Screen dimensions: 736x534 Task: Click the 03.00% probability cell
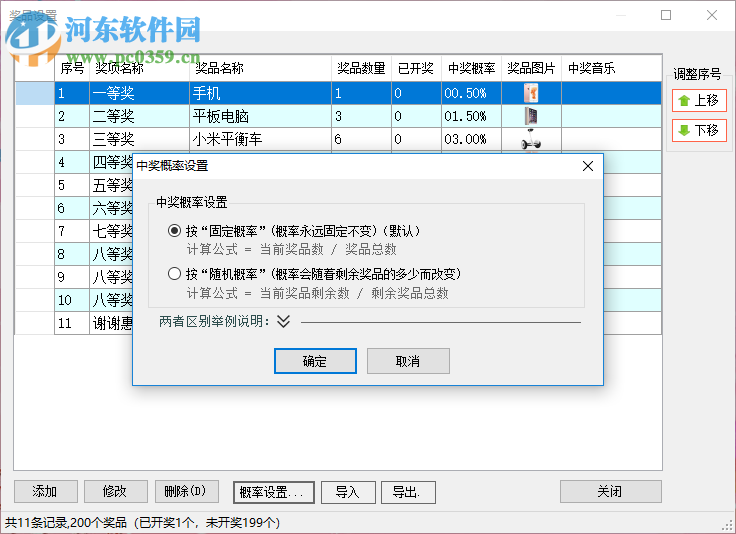471,139
